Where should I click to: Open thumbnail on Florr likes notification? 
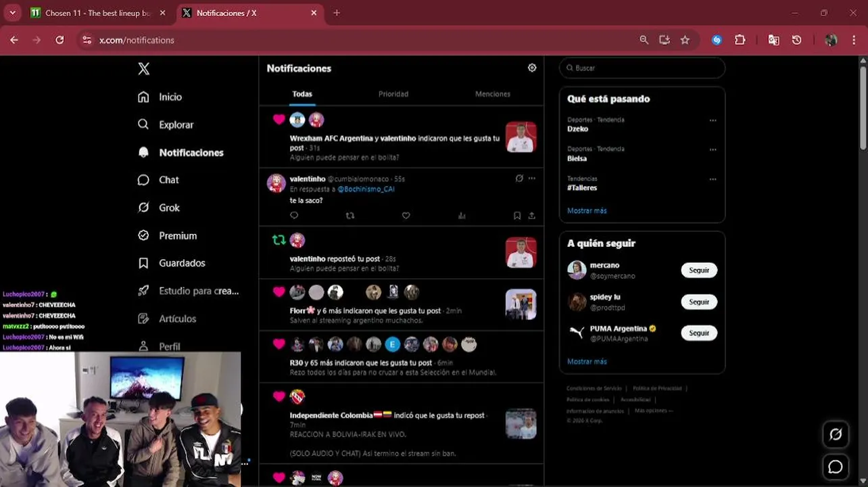(521, 304)
